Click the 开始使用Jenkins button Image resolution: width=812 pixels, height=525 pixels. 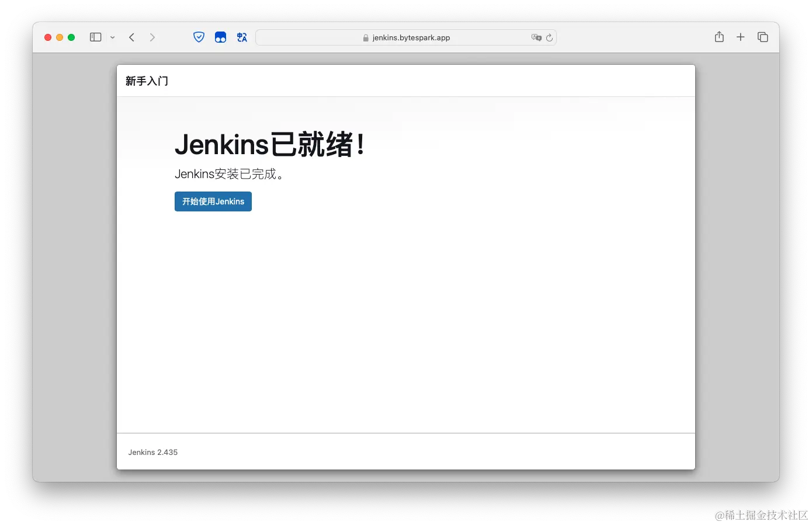tap(213, 201)
